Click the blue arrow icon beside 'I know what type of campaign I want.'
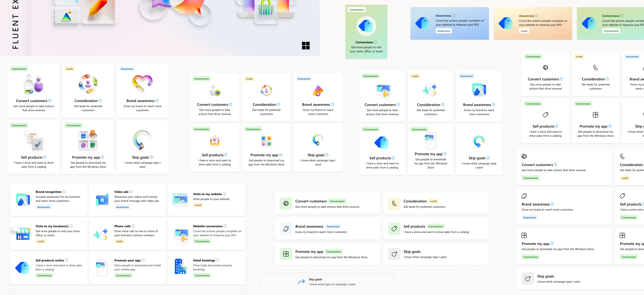 (x=301, y=282)
